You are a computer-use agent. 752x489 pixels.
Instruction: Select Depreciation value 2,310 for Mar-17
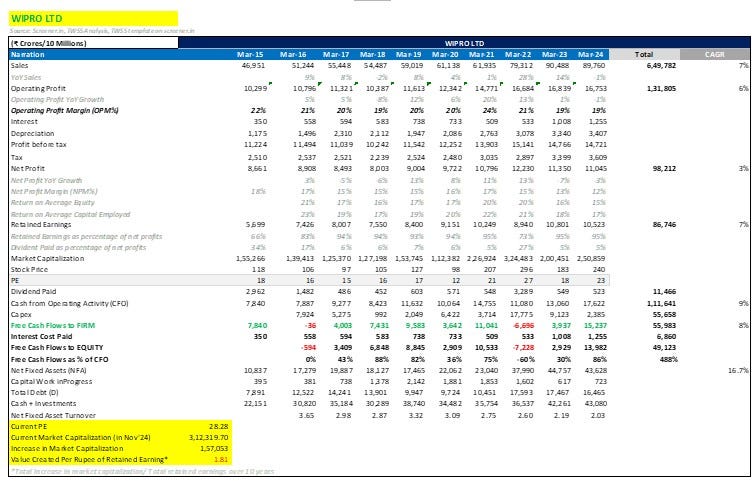click(x=343, y=133)
